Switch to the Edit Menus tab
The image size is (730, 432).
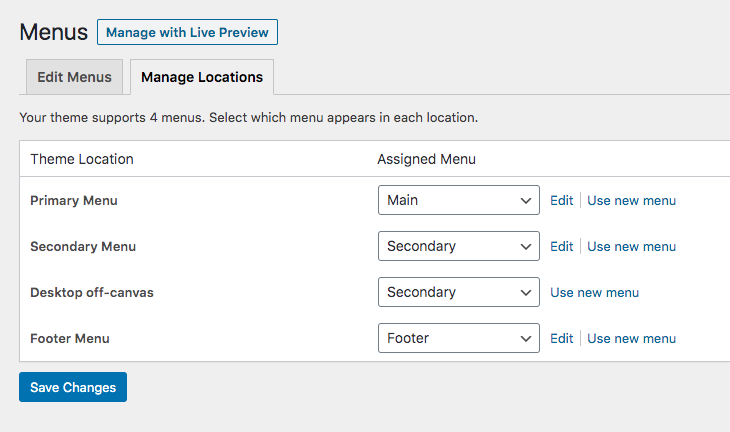click(72, 77)
